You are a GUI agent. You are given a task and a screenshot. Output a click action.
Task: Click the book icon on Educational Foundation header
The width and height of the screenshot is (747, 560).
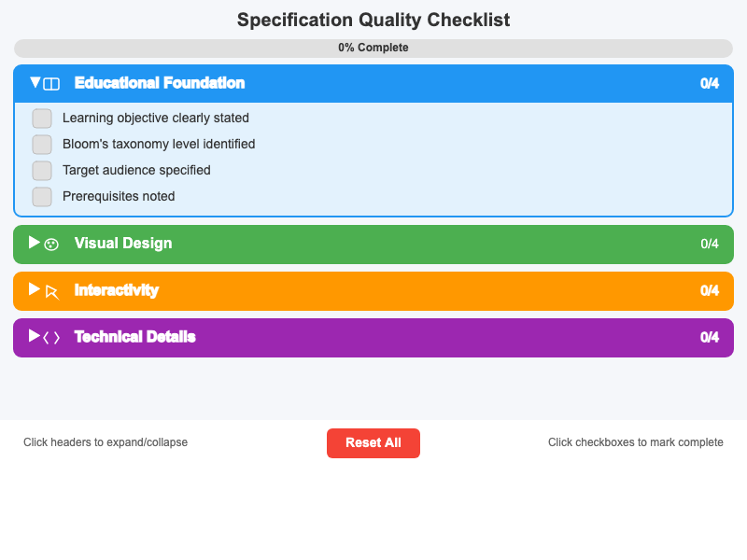pyautogui.click(x=54, y=83)
